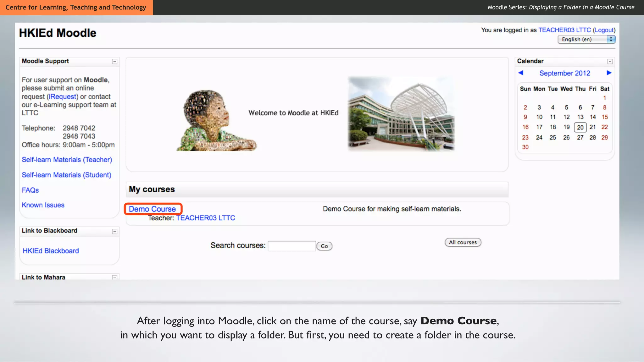This screenshot has height=362, width=644.
Task: Open the English (en) language dropdown
Action: point(586,39)
